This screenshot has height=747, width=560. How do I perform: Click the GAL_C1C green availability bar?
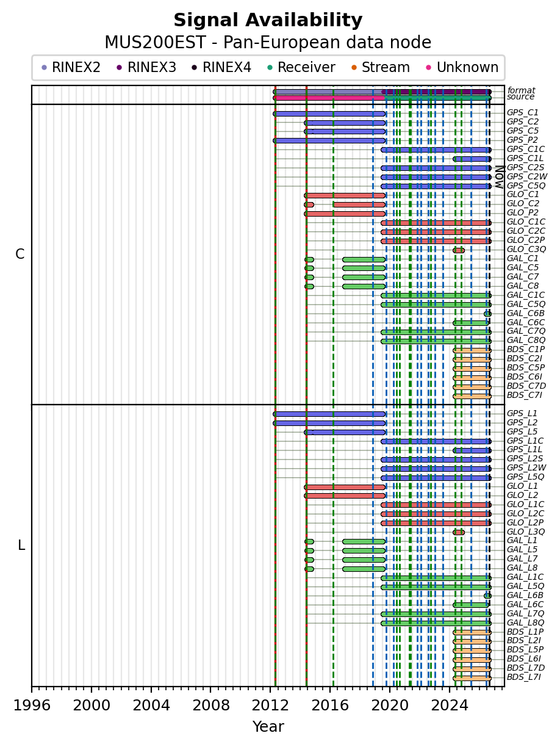coord(436,295)
